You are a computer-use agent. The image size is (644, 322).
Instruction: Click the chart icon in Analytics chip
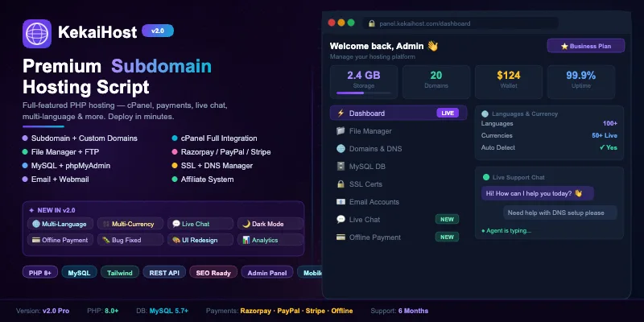coord(246,240)
